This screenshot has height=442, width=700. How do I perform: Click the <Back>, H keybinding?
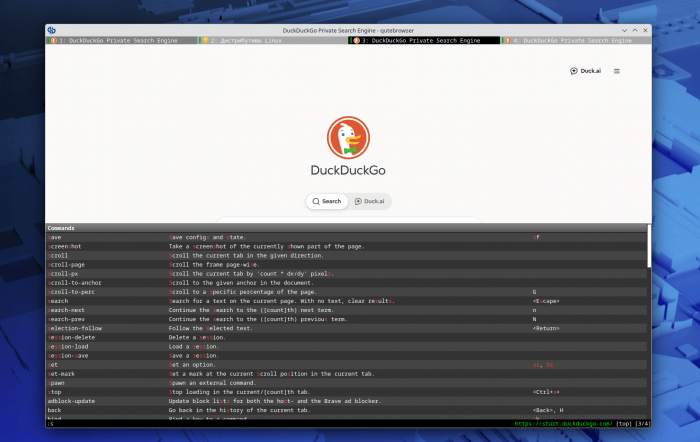pos(548,410)
